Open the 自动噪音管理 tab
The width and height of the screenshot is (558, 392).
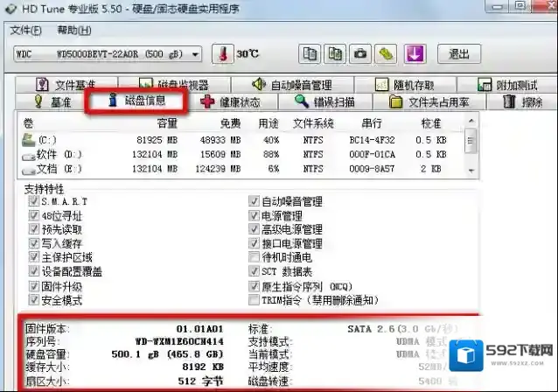(x=292, y=85)
